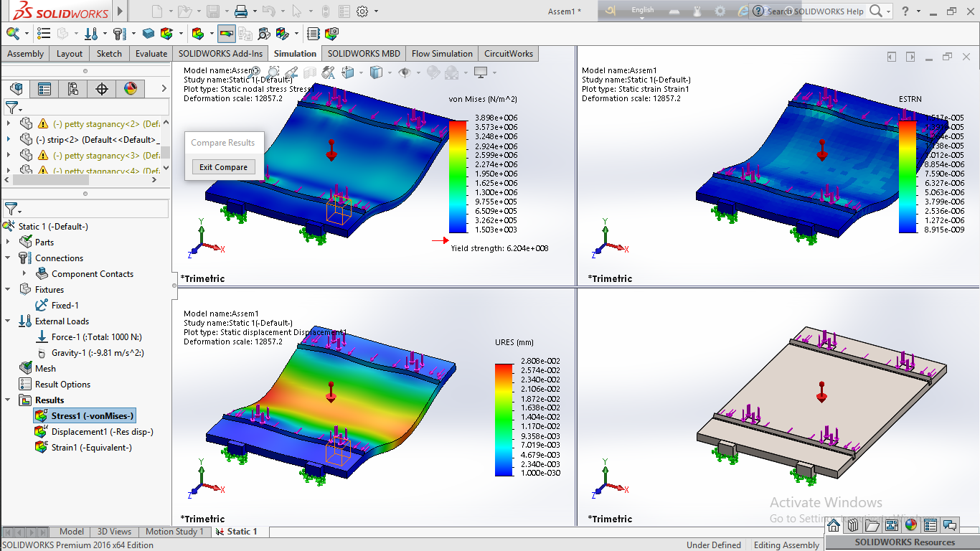
Task: Click the Exit Compare button
Action: point(223,167)
